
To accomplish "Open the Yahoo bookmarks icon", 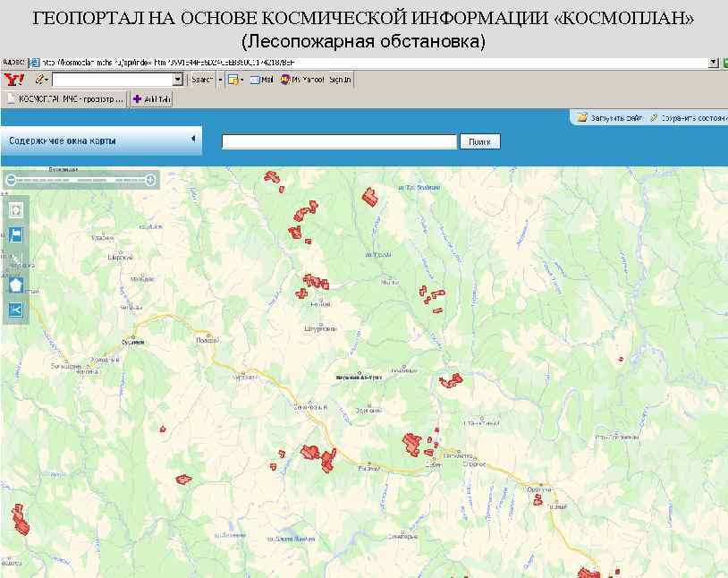I will point(234,80).
